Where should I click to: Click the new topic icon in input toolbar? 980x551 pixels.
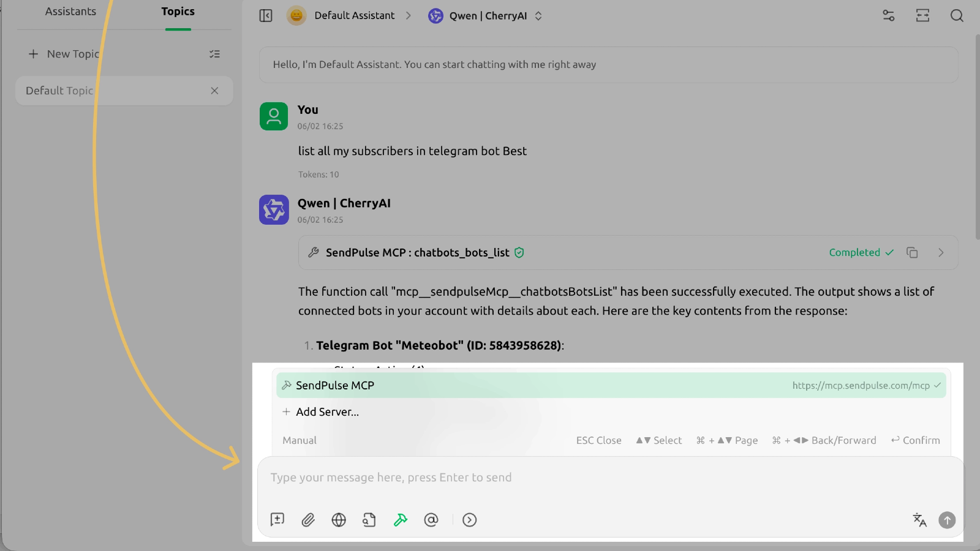[x=277, y=520]
